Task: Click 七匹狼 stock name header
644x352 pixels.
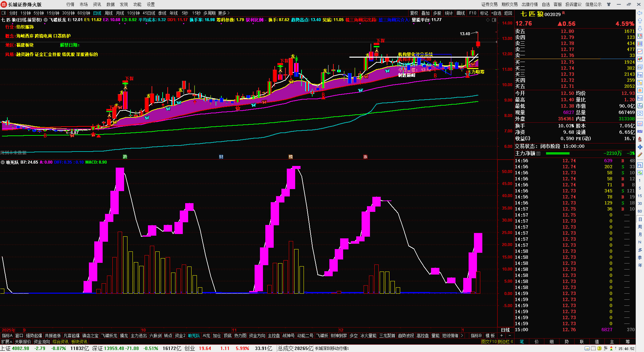Action: [x=532, y=14]
